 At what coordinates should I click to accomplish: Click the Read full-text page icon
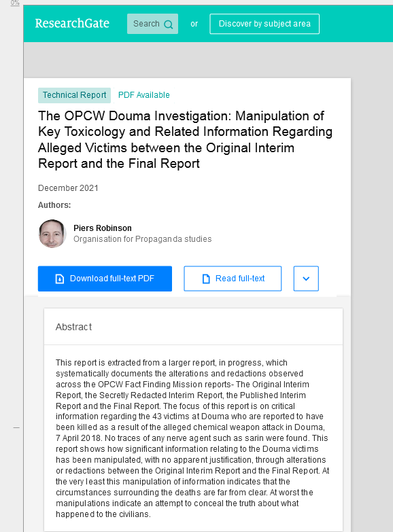click(x=206, y=279)
